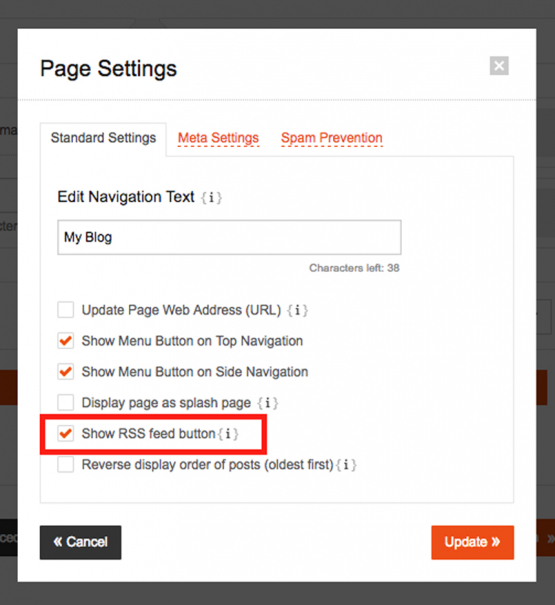The image size is (555, 605).
Task: Open info icon beside Reverse display order
Action: [x=346, y=465]
